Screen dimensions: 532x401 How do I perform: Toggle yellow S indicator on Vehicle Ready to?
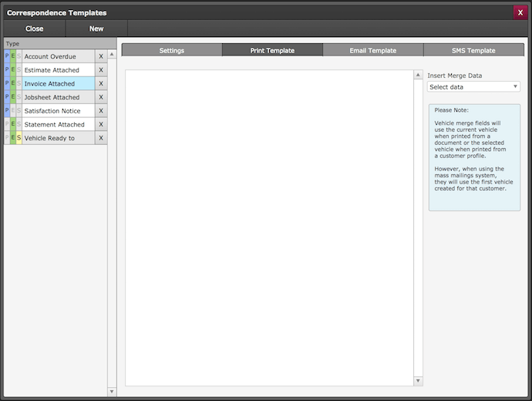[19, 138]
